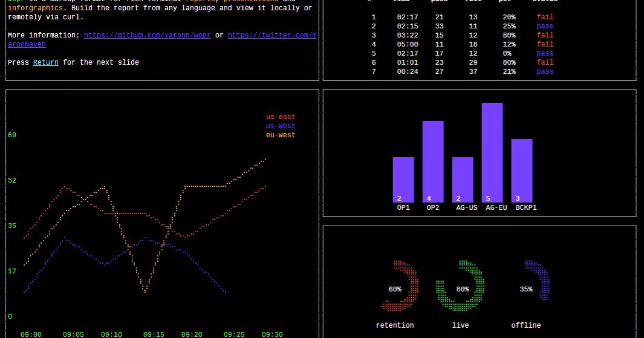Click the BCKP1 label under the bars
644x338 pixels.
(x=525, y=207)
